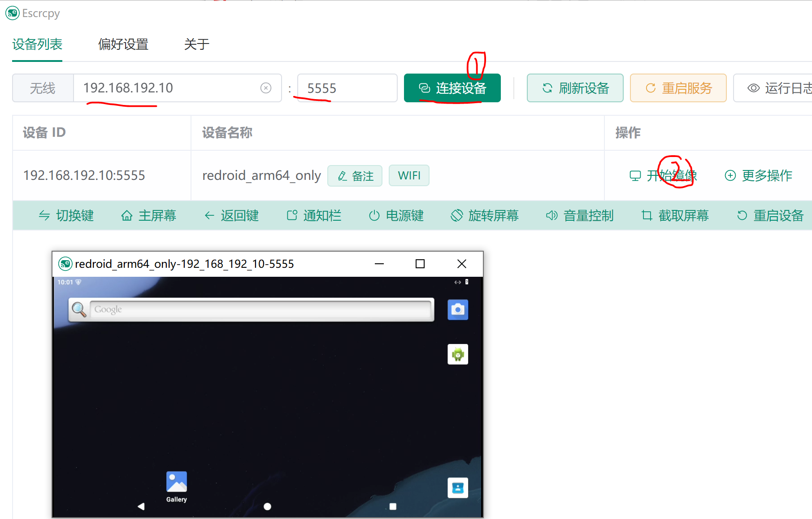Send the 返回键 command
This screenshot has height=519, width=812.
(x=231, y=215)
